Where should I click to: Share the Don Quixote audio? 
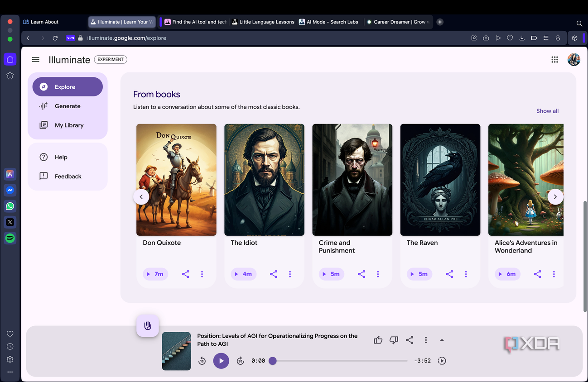186,274
